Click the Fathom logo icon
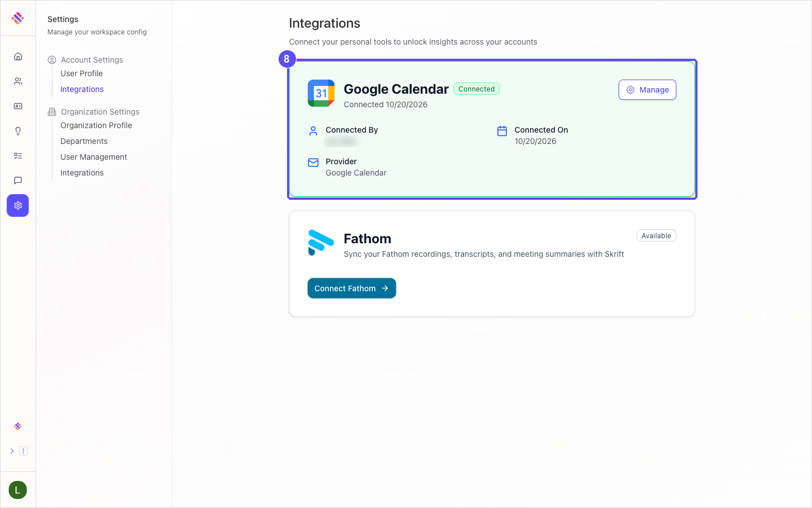812x508 pixels. [321, 243]
